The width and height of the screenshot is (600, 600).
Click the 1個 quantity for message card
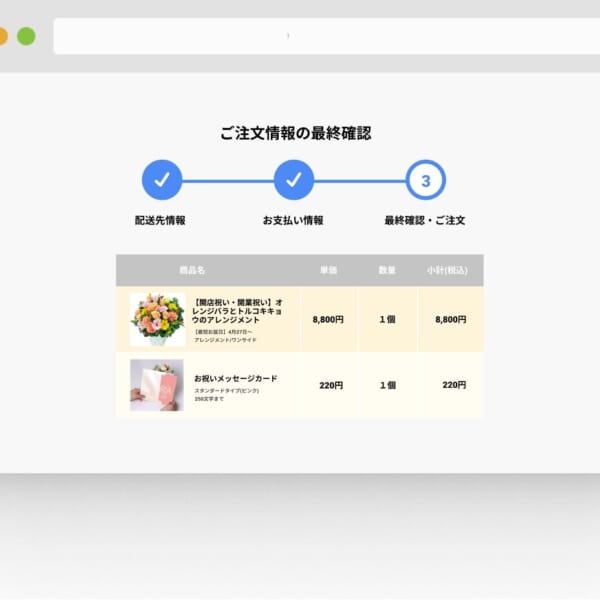pyautogui.click(x=387, y=385)
